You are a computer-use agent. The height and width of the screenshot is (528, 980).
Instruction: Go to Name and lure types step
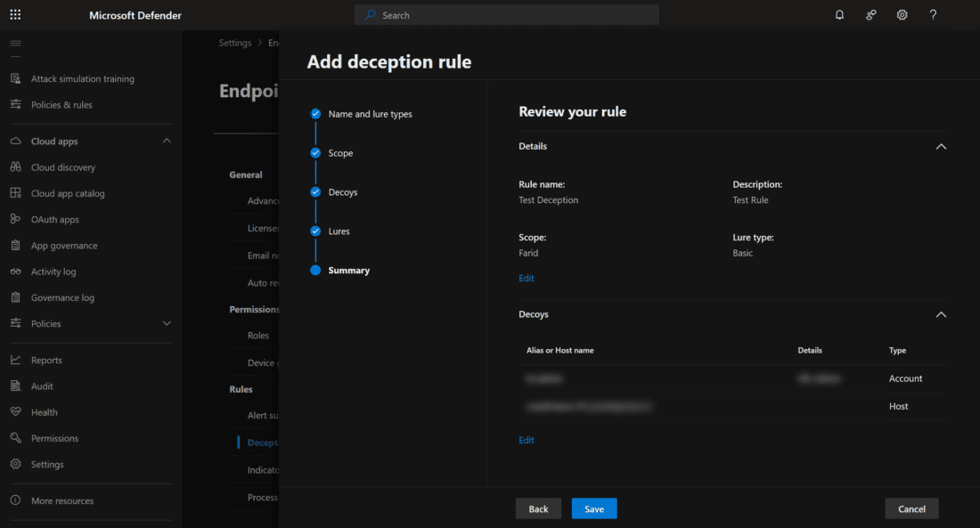tap(370, 114)
